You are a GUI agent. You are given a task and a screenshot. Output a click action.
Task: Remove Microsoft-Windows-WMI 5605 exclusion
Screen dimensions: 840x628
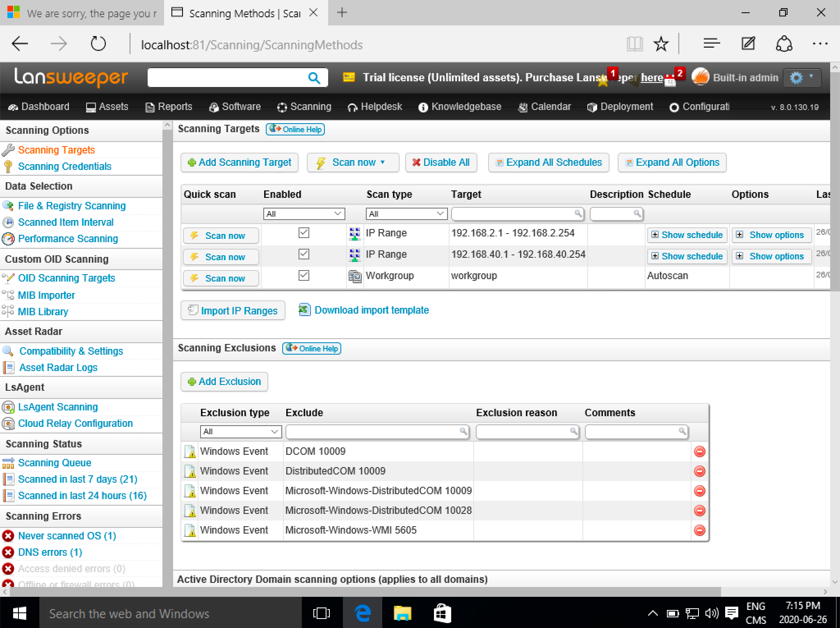[x=700, y=530]
